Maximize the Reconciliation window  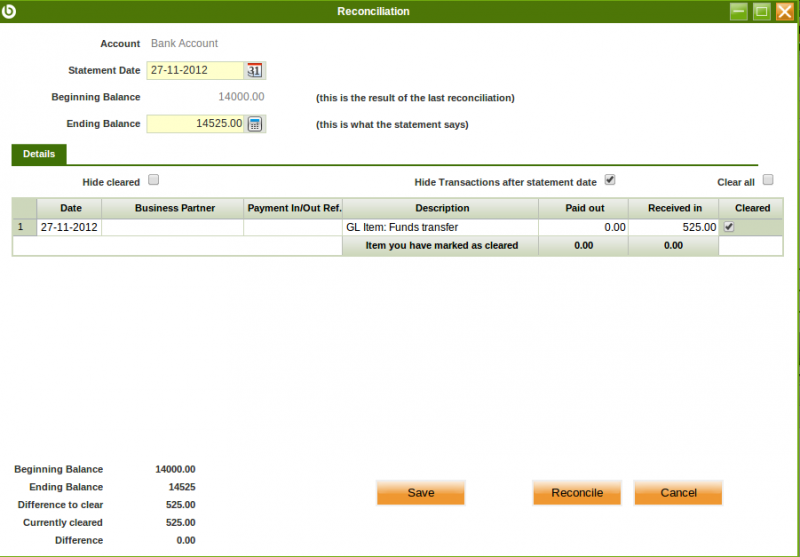(x=761, y=11)
